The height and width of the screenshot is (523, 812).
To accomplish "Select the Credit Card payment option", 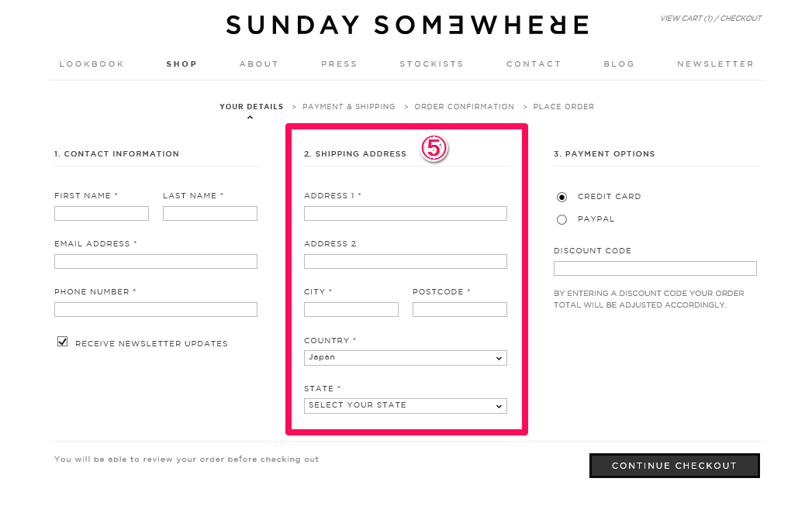I will [x=561, y=197].
